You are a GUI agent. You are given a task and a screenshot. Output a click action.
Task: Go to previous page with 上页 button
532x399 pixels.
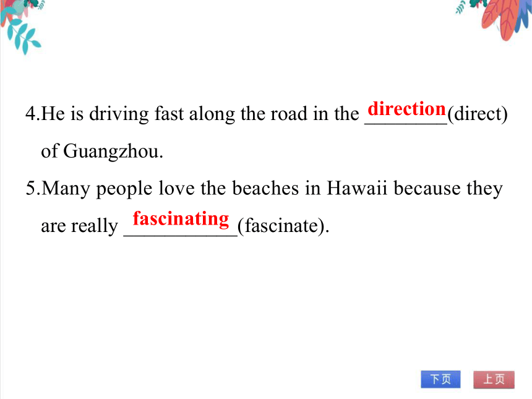[x=494, y=379]
